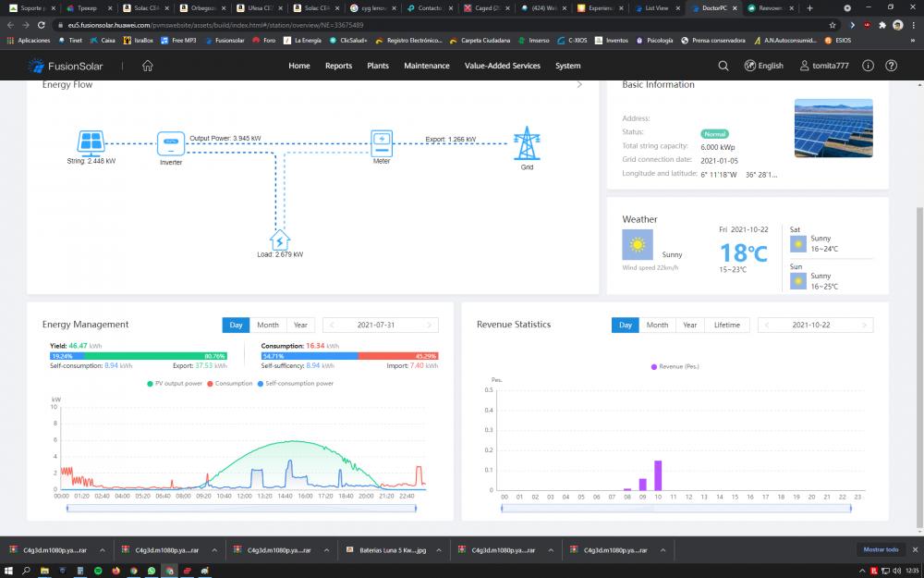The height and width of the screenshot is (578, 924).
Task: Open Firefox from the taskbar
Action: coord(115,571)
